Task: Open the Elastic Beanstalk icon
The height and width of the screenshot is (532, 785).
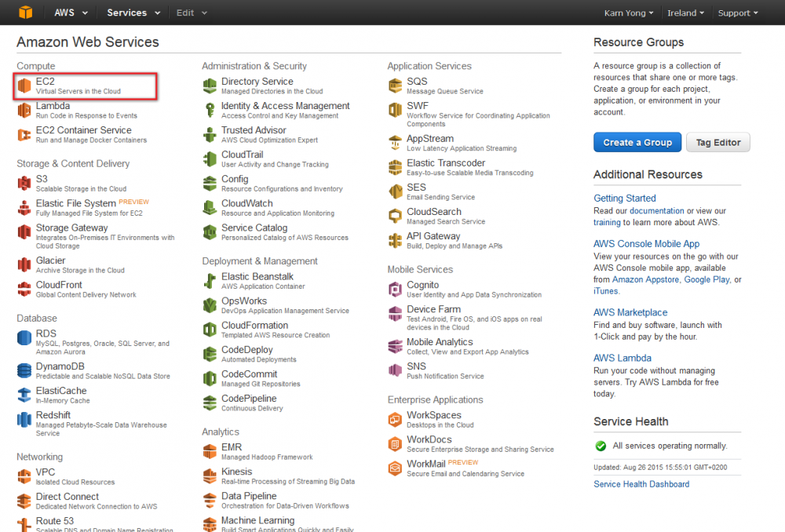Action: tap(210, 281)
